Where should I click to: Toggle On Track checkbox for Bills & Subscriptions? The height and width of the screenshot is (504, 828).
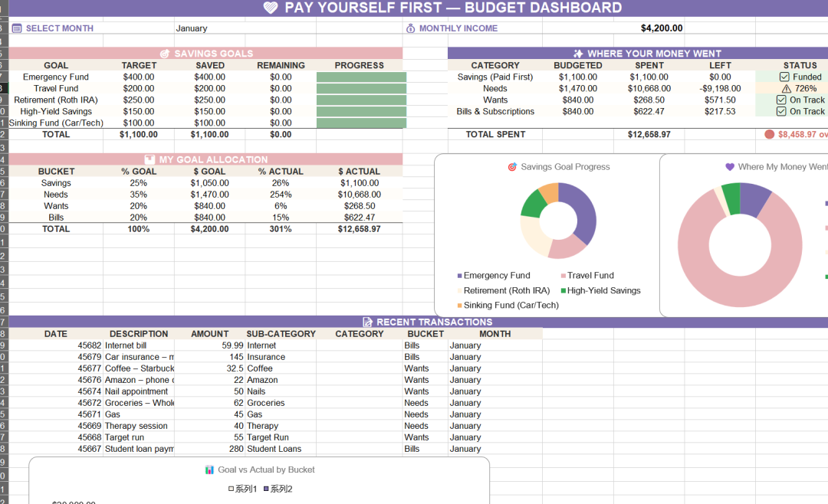tap(781, 112)
